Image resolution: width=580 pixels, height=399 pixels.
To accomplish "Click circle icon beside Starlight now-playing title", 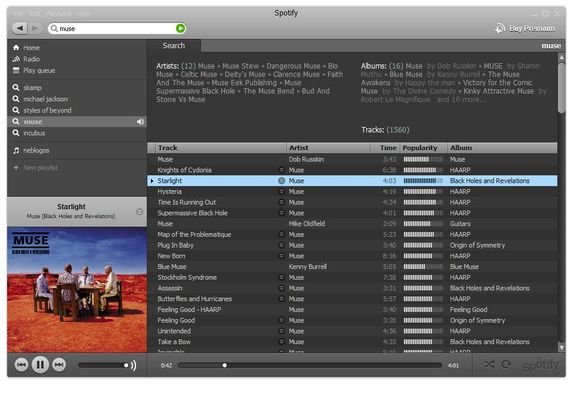I will pyautogui.click(x=139, y=212).
